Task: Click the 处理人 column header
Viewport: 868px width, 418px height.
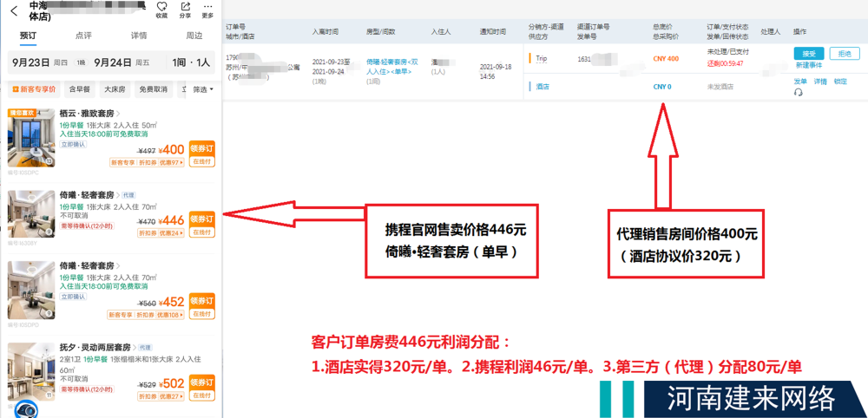Action: pos(770,32)
